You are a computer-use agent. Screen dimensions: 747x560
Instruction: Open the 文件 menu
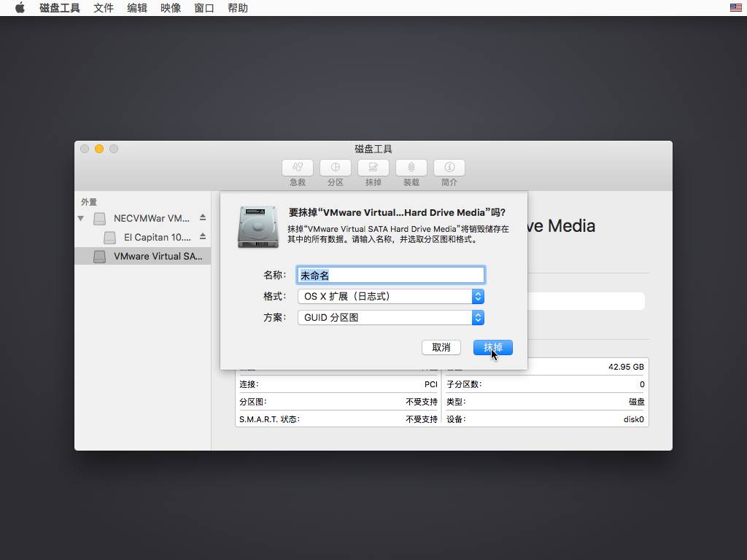pos(104,8)
